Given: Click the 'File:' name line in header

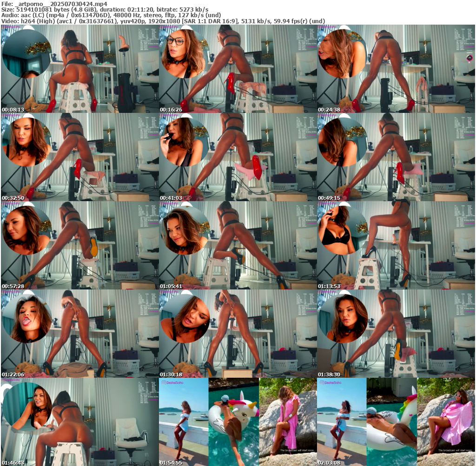Looking at the screenshot, I should (54, 4).
